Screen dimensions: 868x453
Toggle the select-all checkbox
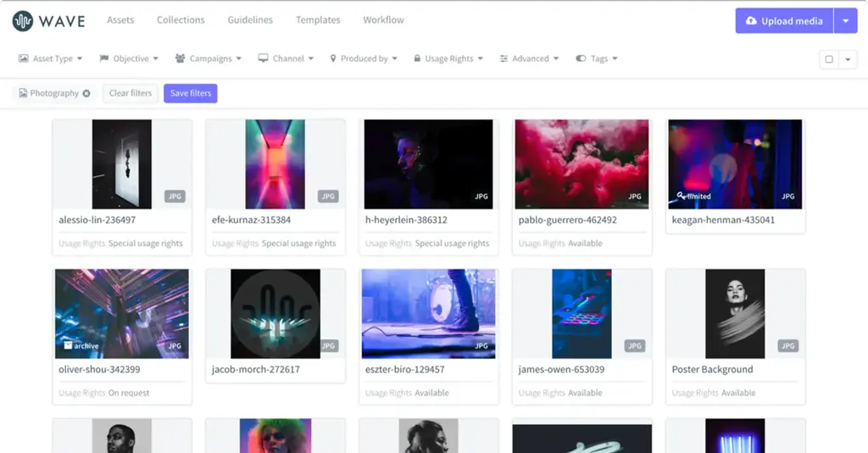coord(829,59)
